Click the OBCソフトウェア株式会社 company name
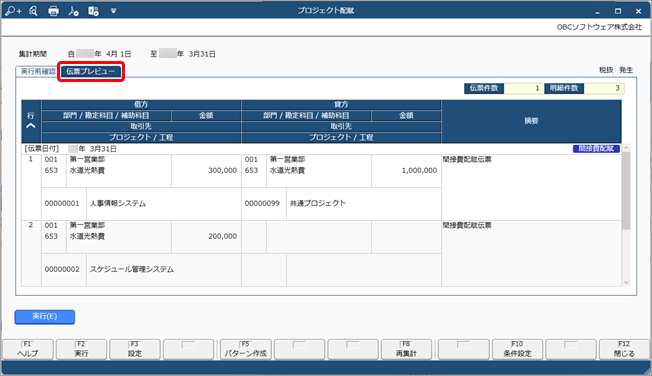Image resolution: width=652 pixels, height=376 pixels. coord(599,27)
